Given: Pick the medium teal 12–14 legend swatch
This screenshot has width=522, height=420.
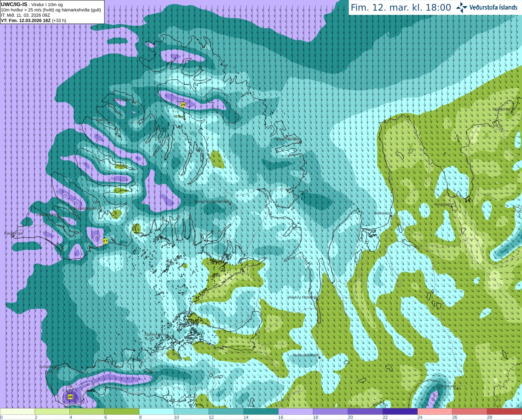Looking at the screenshot, I should point(226,411).
